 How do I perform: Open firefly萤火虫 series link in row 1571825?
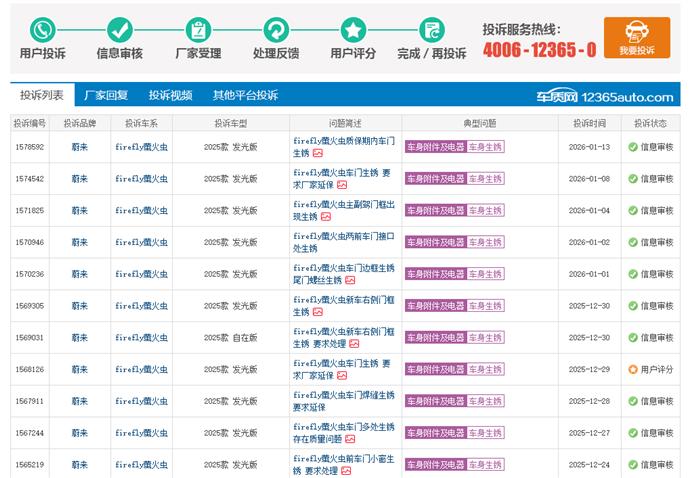(x=141, y=211)
